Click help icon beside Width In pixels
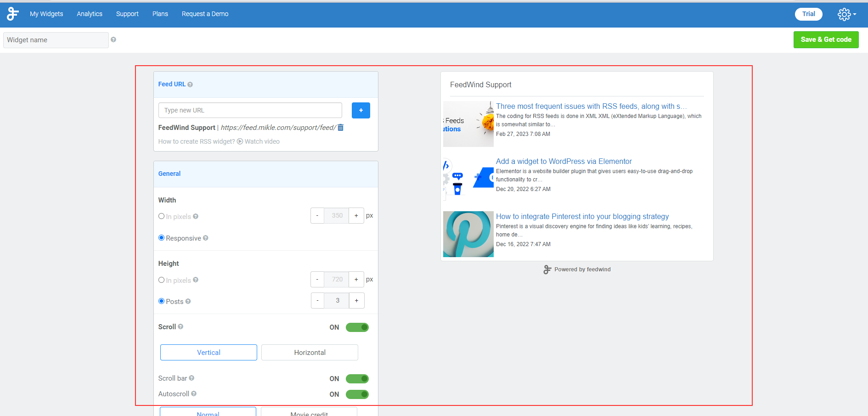Screen dimensions: 868x416 click(x=196, y=216)
